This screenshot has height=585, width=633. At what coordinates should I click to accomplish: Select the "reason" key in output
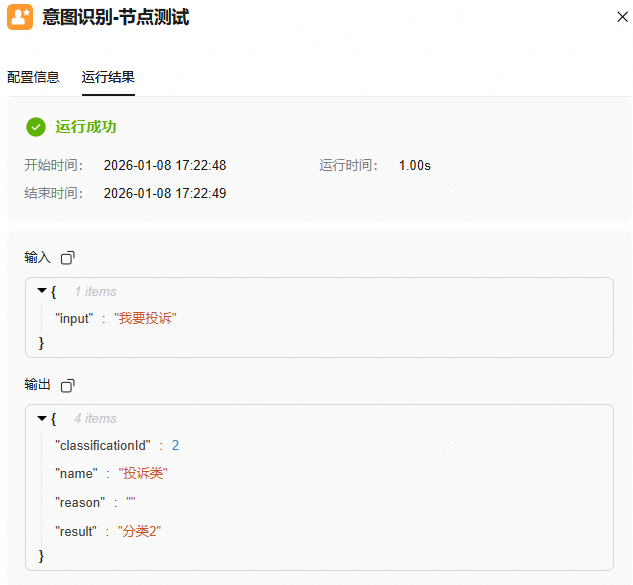pos(79,502)
